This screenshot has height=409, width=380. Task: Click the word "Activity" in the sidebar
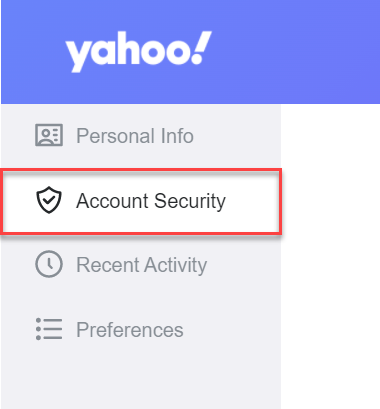click(176, 265)
